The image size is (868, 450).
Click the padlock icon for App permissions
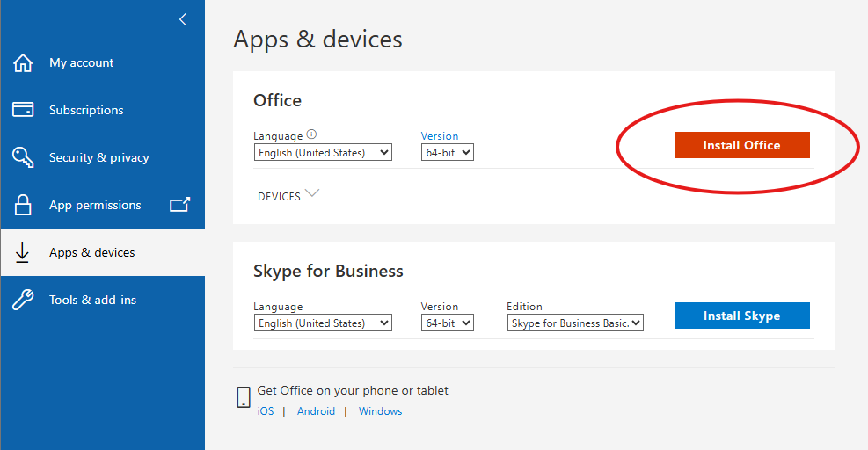click(23, 205)
